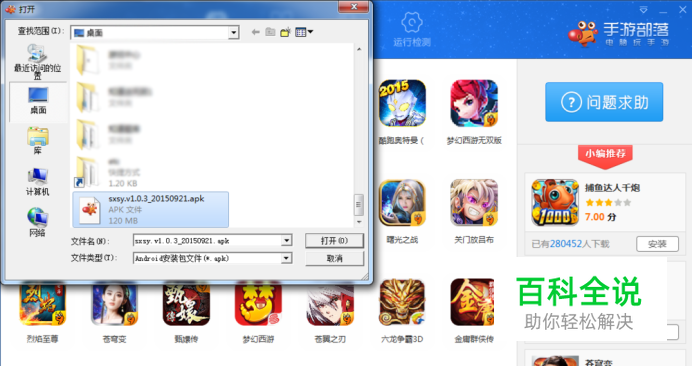Close the 打开 file dialog
Viewport: 692px width, 366px height.
click(354, 7)
